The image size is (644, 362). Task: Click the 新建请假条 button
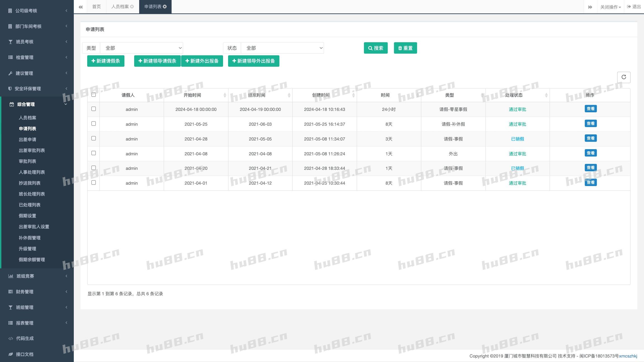coord(106,61)
